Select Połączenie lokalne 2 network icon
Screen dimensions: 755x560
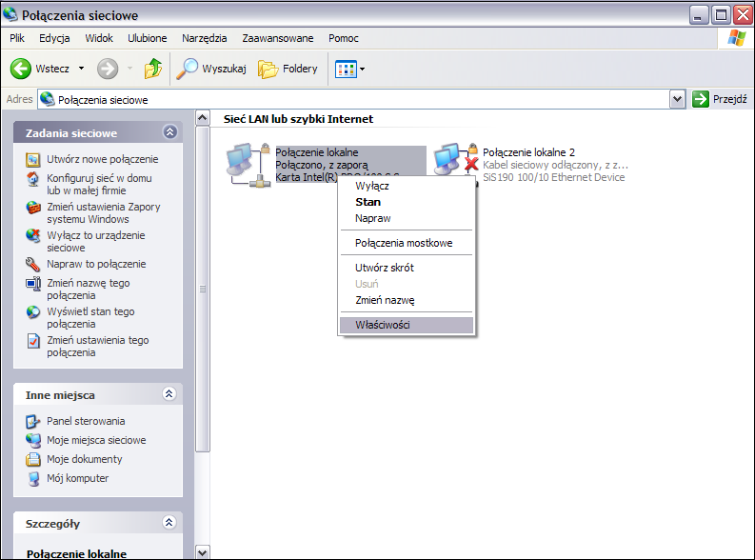pos(448,161)
